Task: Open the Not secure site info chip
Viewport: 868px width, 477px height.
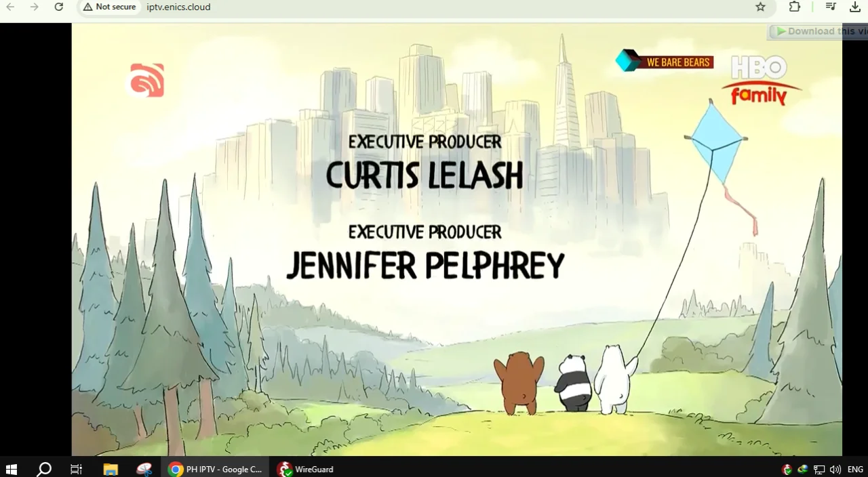Action: pos(110,7)
